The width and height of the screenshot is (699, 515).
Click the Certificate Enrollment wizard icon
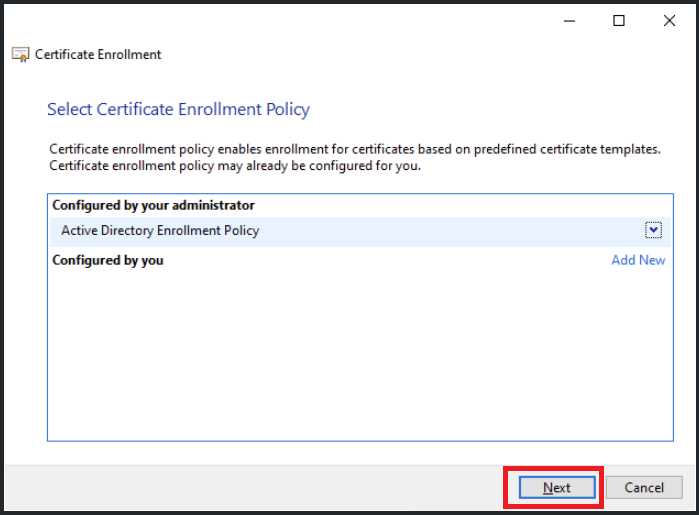click(x=21, y=54)
